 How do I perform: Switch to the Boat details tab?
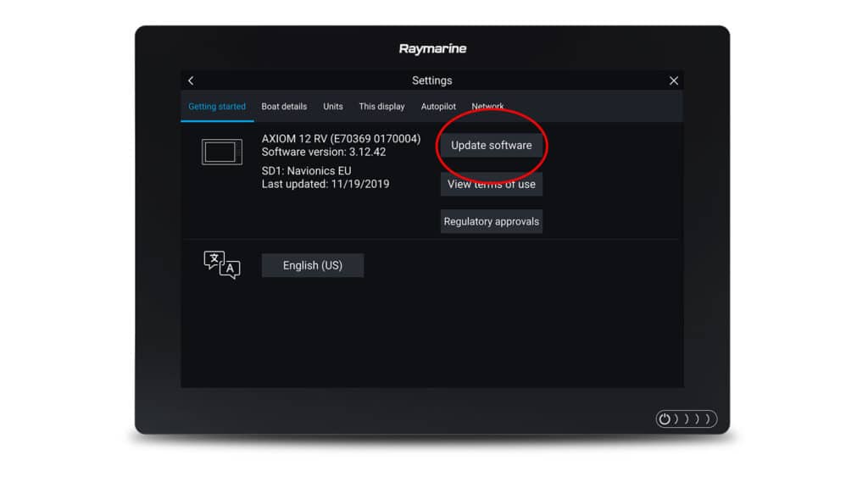[284, 107]
